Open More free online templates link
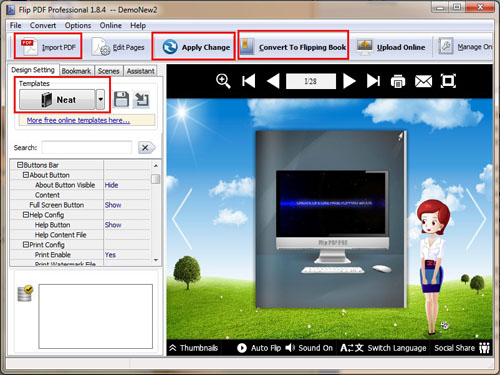Image resolution: width=500 pixels, height=375 pixels. [x=78, y=120]
